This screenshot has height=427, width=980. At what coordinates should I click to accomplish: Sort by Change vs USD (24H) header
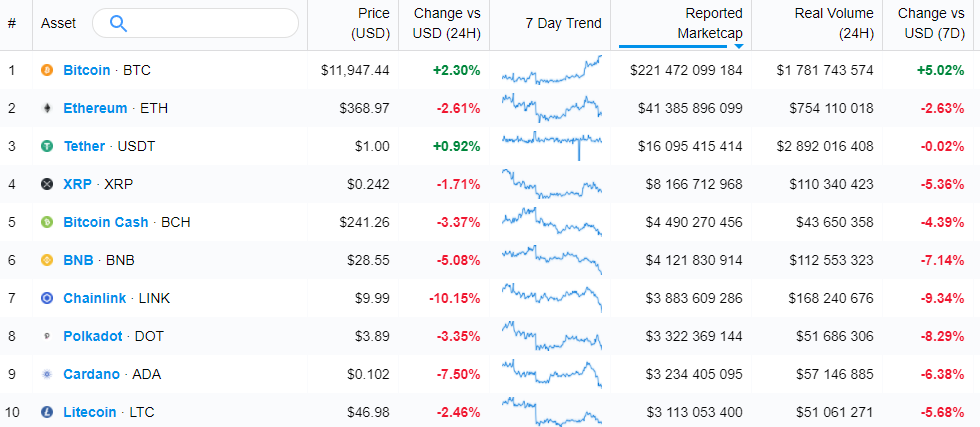(x=446, y=23)
